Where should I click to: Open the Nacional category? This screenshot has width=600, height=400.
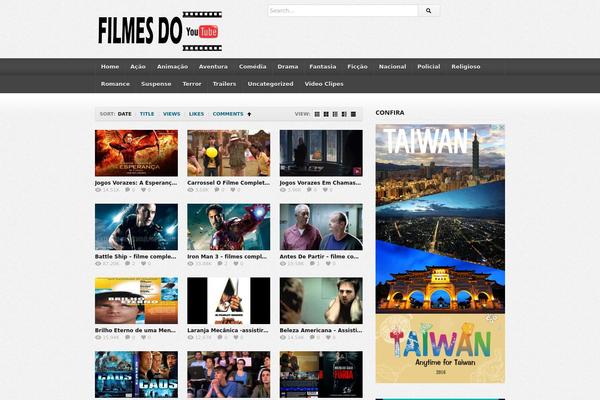tap(392, 67)
